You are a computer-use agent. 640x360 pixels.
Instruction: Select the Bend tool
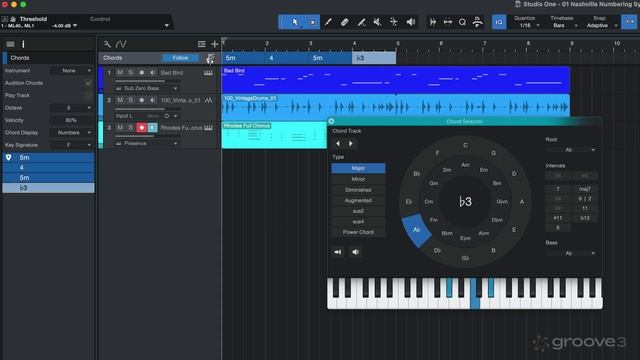(x=394, y=22)
